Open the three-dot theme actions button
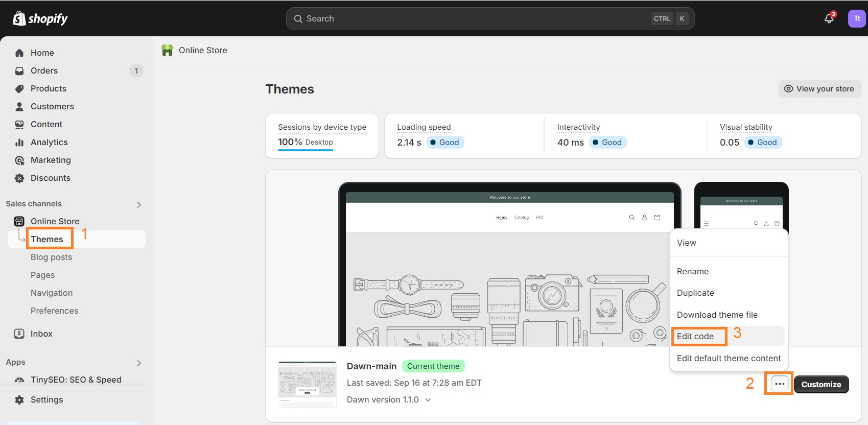Image resolution: width=868 pixels, height=425 pixels. tap(780, 384)
